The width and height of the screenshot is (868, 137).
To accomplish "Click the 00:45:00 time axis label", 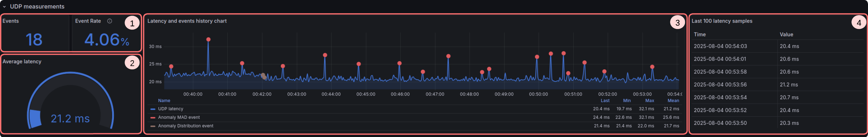I will pyautogui.click(x=365, y=94).
